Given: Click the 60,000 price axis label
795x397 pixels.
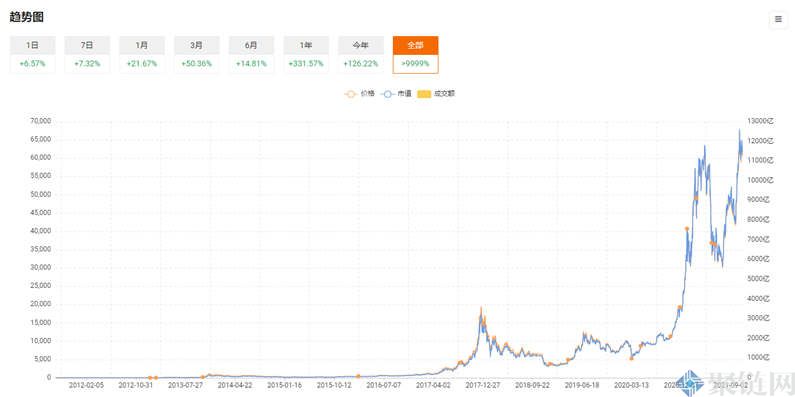Looking at the screenshot, I should click(x=42, y=157).
